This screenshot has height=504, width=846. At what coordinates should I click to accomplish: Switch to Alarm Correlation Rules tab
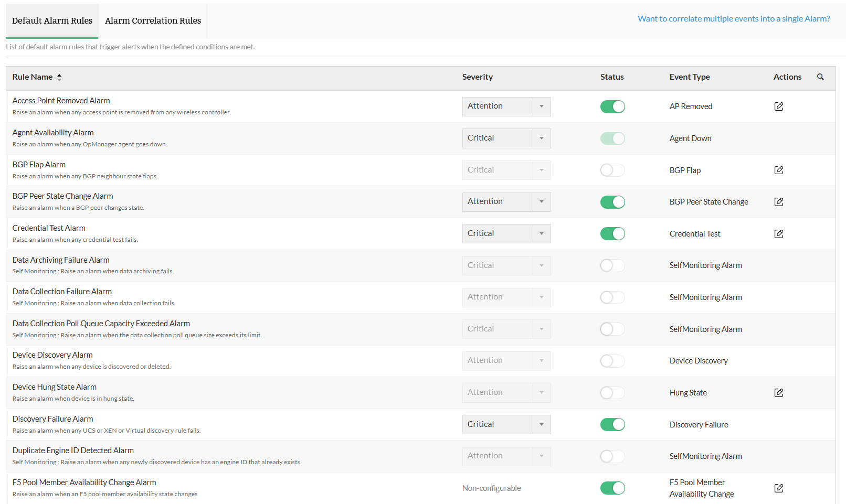(153, 21)
